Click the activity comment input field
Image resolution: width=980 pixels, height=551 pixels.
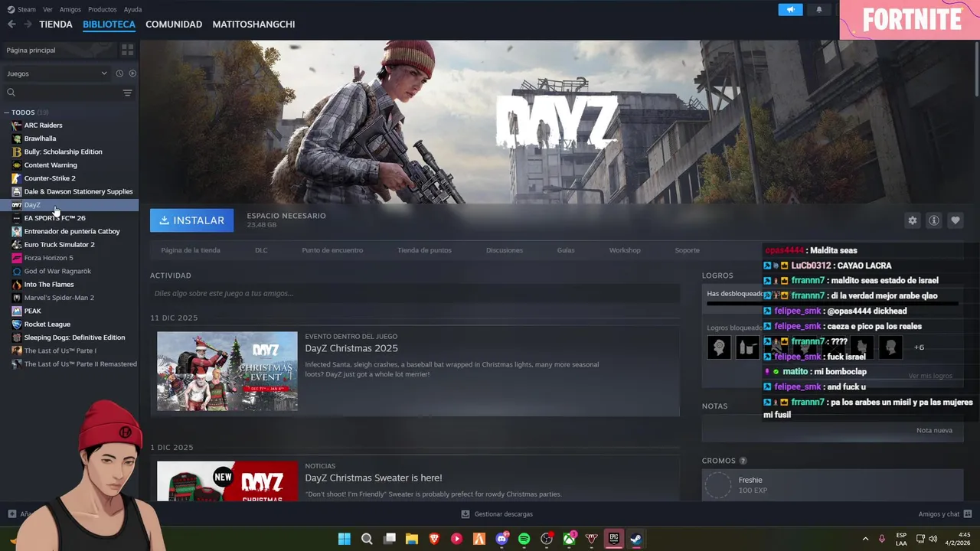(415, 293)
